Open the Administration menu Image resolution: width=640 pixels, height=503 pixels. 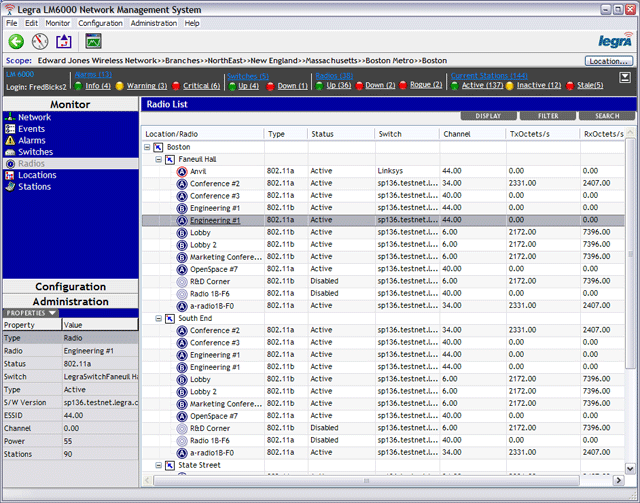pyautogui.click(x=154, y=23)
